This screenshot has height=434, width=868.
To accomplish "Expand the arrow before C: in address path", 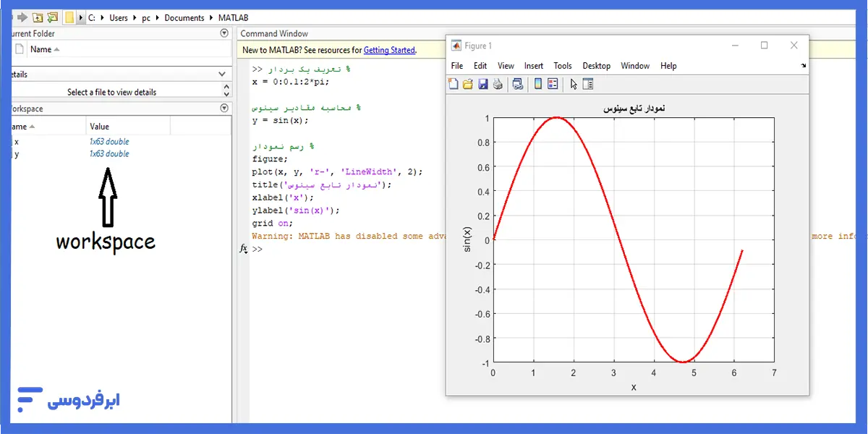I will pyautogui.click(x=81, y=18).
